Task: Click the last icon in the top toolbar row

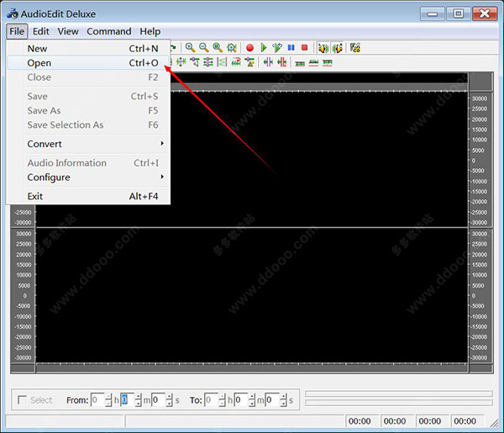Action: (x=355, y=48)
